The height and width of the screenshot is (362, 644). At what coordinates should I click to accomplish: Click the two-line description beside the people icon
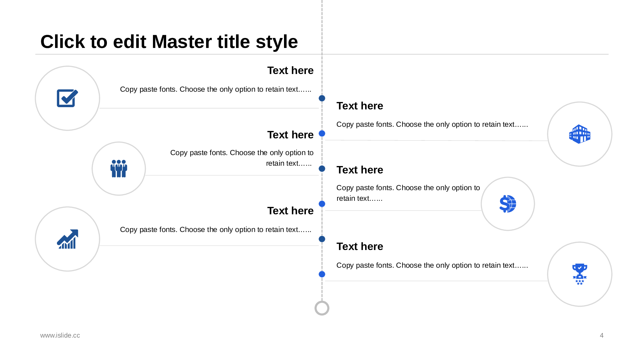241,158
